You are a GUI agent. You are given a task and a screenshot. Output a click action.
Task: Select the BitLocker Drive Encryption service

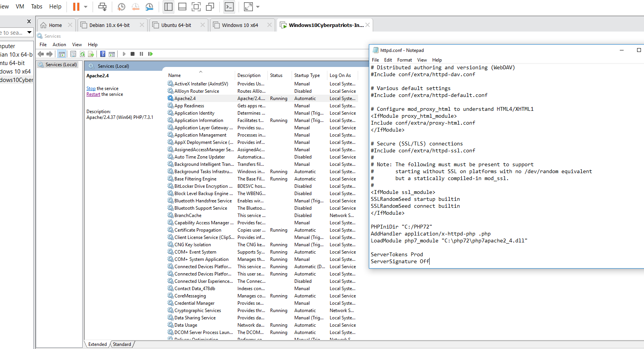point(262,186)
